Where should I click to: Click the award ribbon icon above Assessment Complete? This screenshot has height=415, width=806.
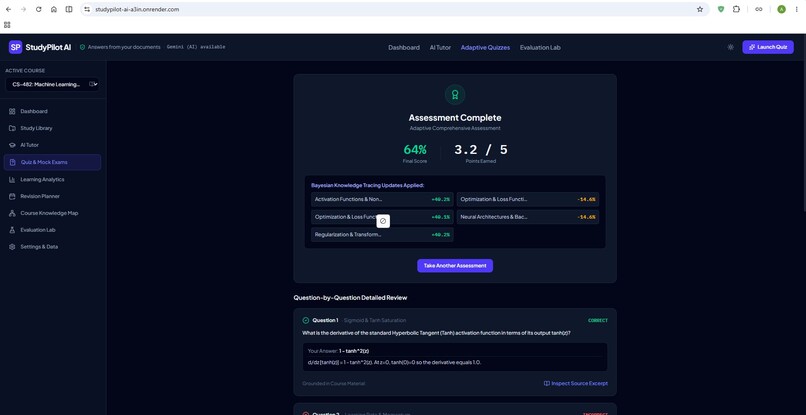(x=454, y=95)
